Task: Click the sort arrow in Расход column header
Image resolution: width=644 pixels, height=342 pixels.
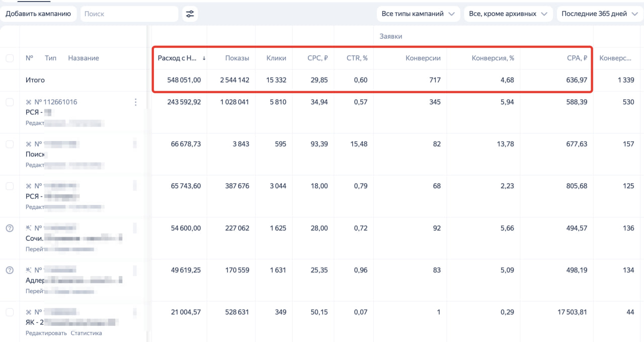Action: click(x=204, y=58)
